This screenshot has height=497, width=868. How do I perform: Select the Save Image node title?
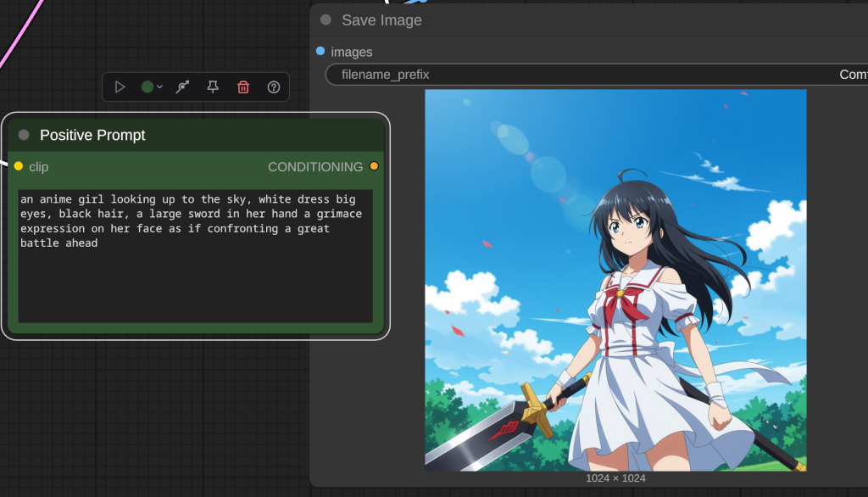pos(381,20)
